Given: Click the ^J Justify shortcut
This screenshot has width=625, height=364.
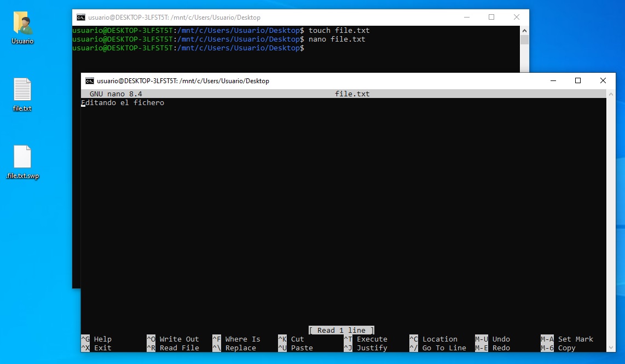Looking at the screenshot, I should click(x=366, y=348).
